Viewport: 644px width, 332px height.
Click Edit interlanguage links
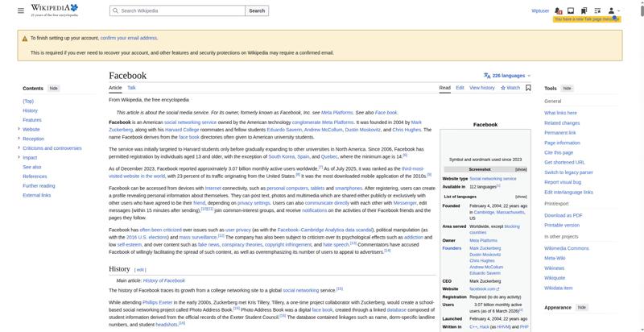coord(569,192)
